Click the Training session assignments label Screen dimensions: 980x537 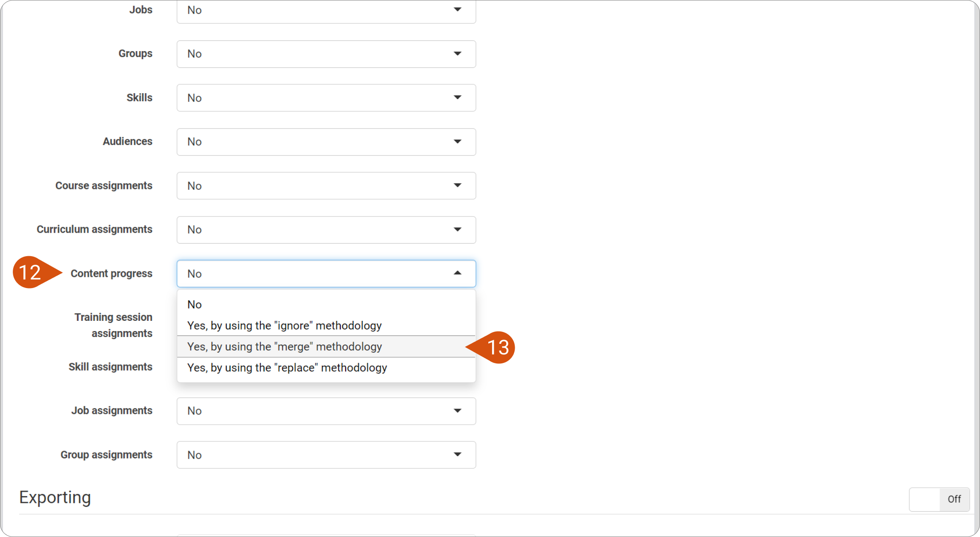pos(113,325)
